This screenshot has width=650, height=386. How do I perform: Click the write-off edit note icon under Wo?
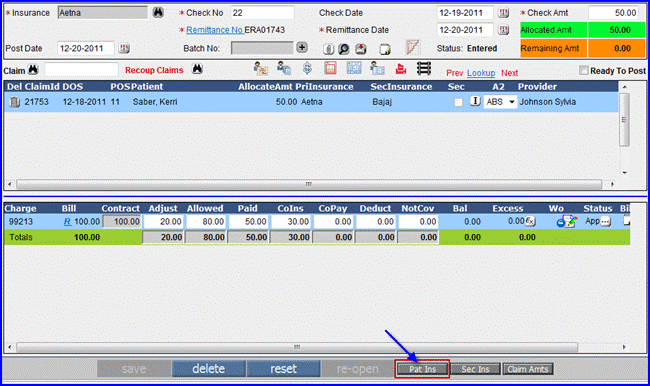click(567, 222)
